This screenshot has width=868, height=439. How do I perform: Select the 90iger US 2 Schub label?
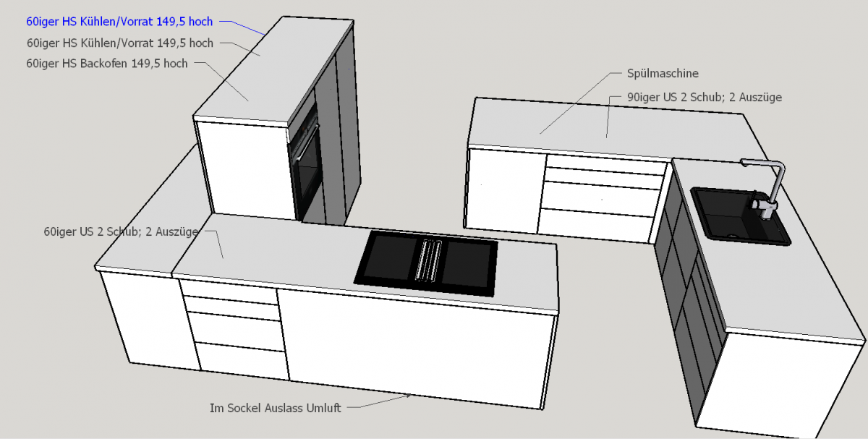(694, 97)
